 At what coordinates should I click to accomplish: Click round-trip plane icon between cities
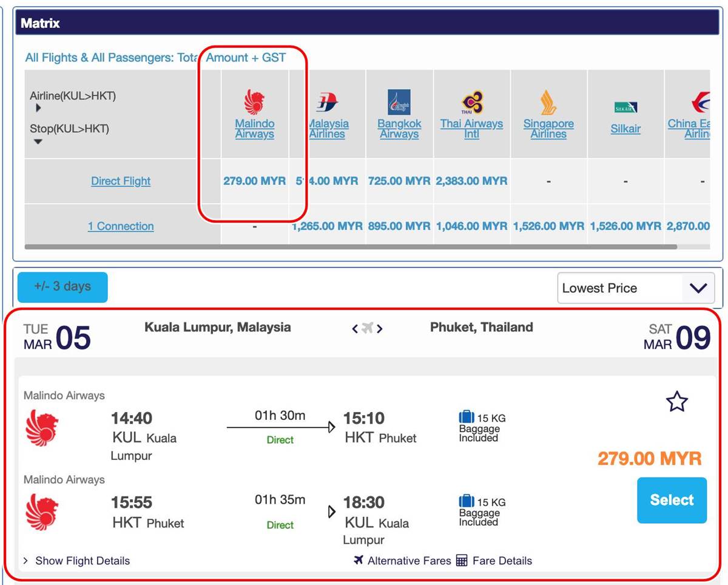coord(367,328)
